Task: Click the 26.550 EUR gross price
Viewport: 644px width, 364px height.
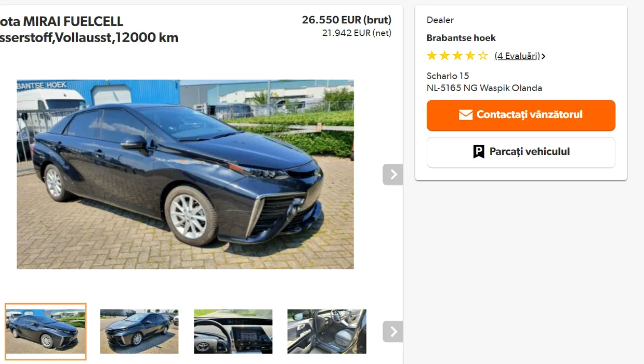Action: tap(346, 20)
